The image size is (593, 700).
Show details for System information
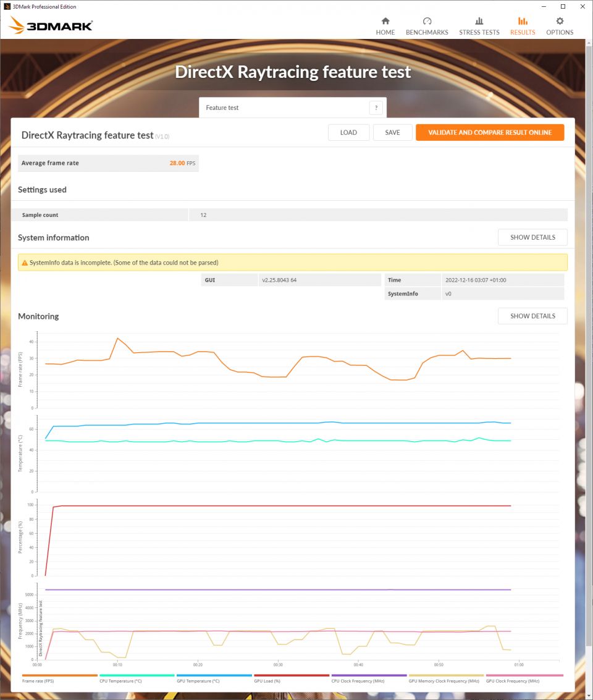532,237
